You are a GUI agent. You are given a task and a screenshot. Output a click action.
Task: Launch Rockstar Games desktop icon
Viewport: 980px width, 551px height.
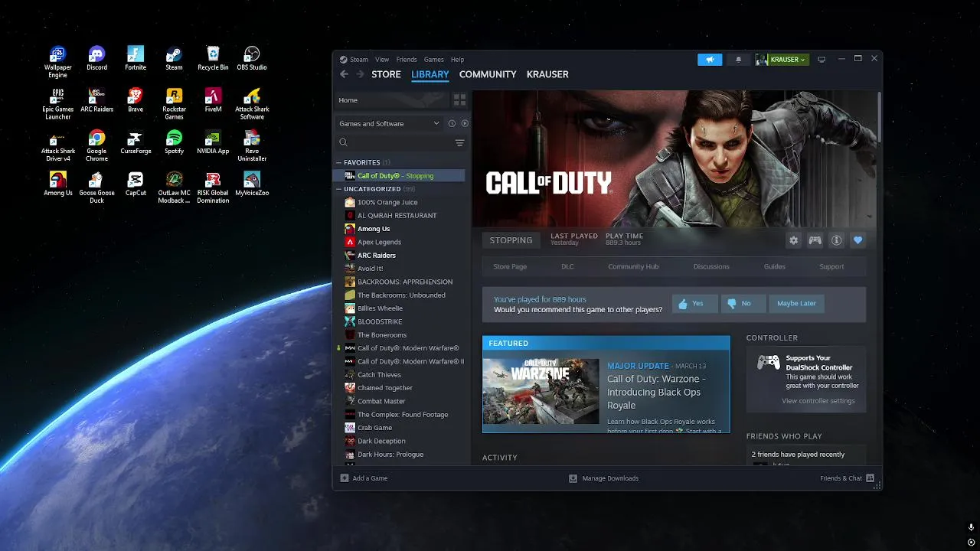(174, 104)
